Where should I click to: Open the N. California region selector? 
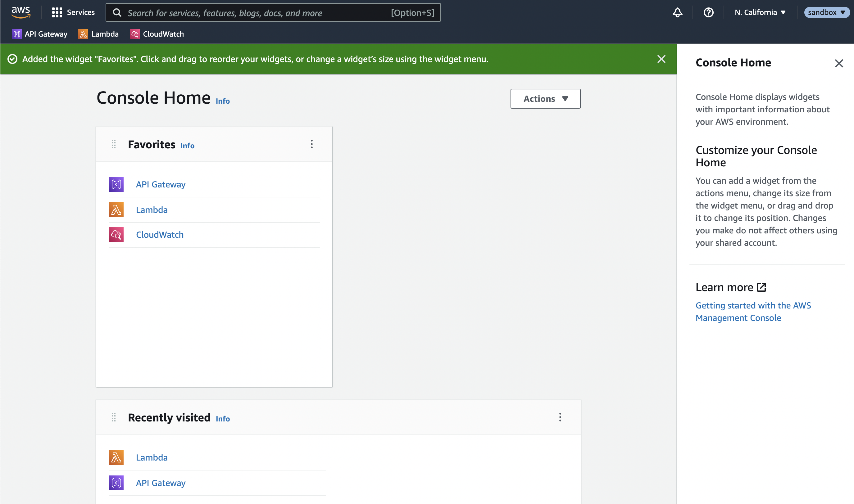pos(760,12)
